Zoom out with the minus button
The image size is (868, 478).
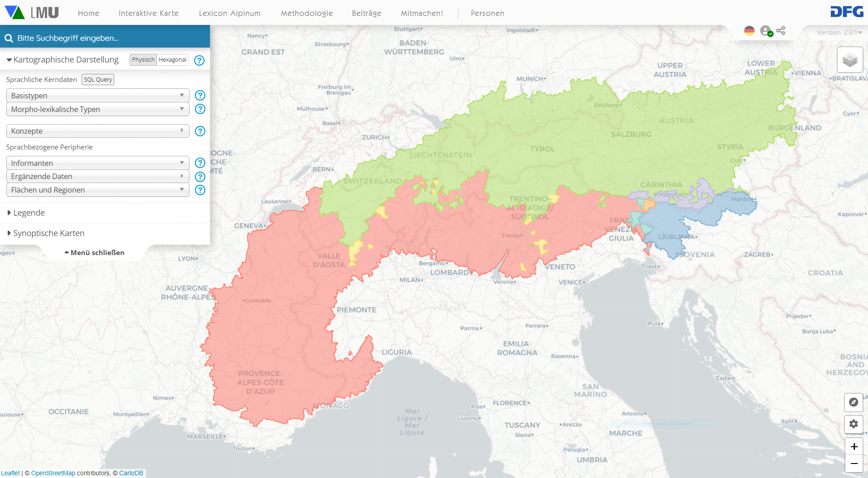[x=853, y=464]
